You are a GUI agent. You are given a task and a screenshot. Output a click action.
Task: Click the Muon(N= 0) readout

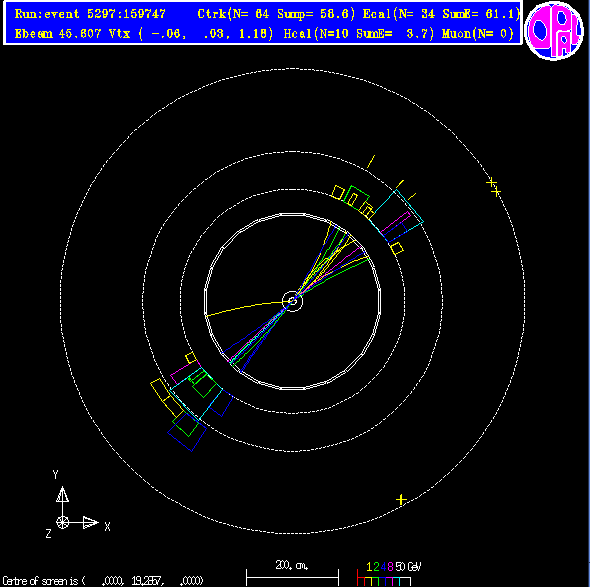pos(478,34)
